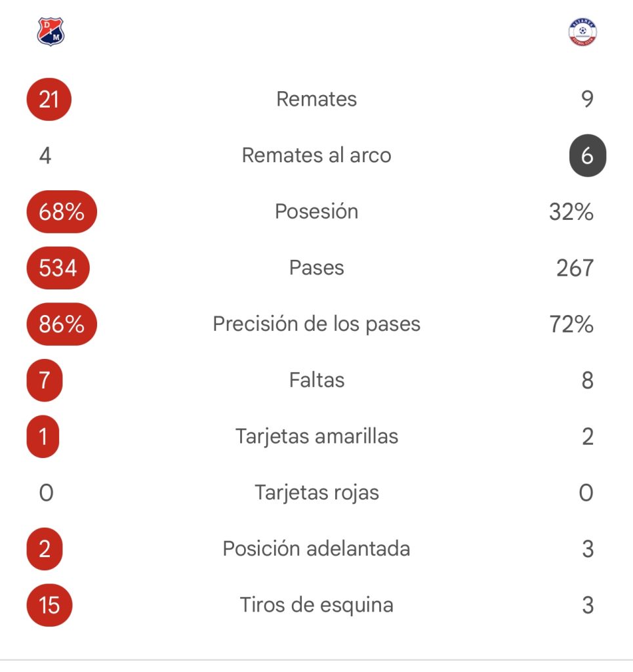Tap the red 7 fouls badge
Viewport: 633px width, 672px height.
[45, 380]
